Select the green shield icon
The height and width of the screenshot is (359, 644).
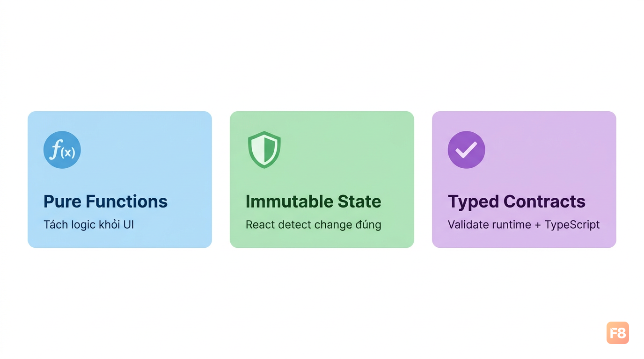[x=264, y=150]
